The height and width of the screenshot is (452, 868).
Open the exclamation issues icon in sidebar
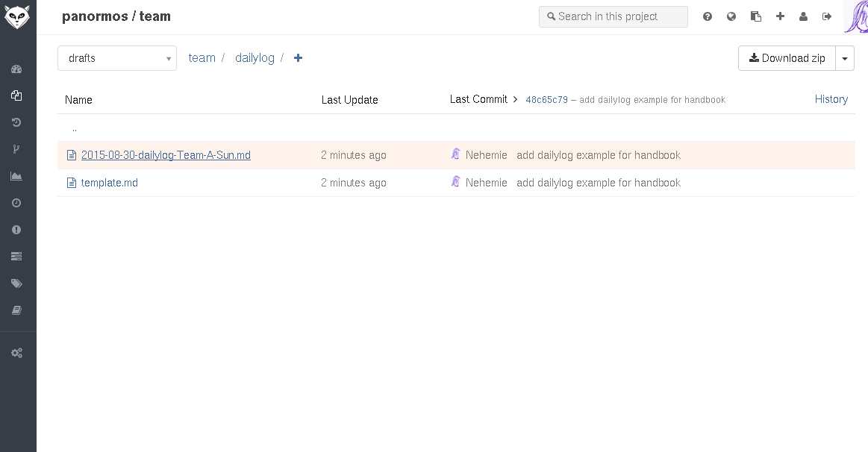pos(16,230)
